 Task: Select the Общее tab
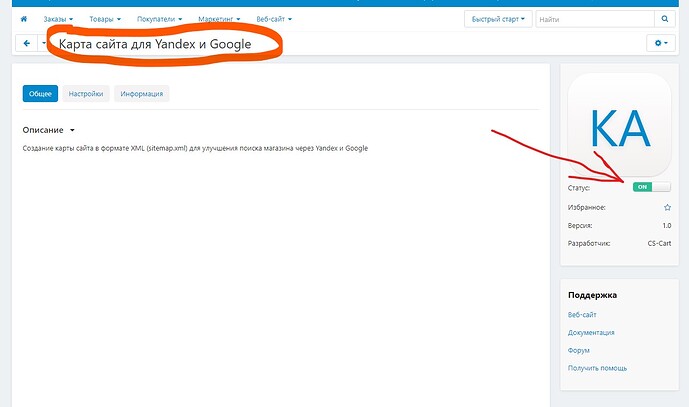[40, 94]
